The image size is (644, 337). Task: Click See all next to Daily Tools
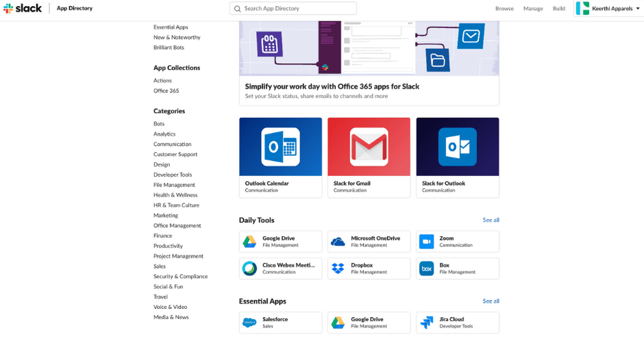point(491,221)
